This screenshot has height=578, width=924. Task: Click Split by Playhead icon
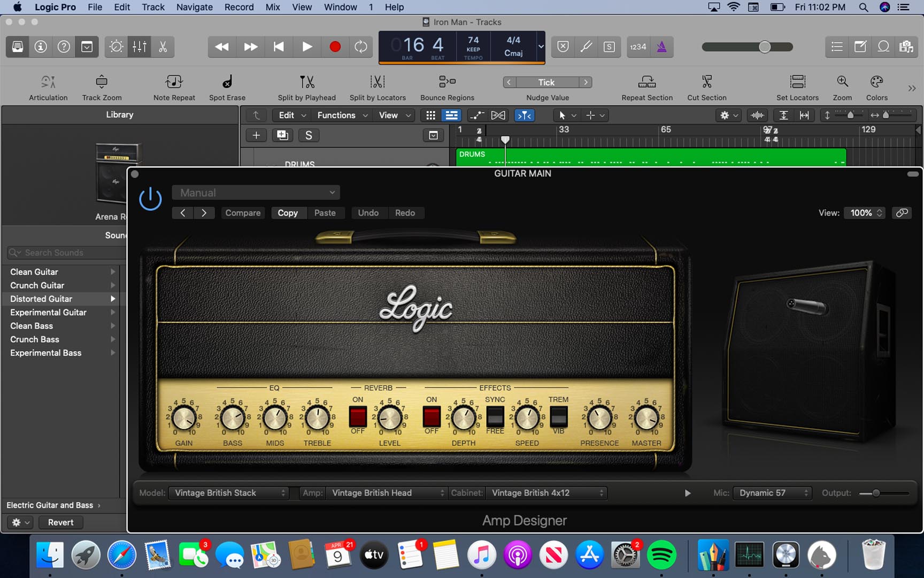click(307, 81)
